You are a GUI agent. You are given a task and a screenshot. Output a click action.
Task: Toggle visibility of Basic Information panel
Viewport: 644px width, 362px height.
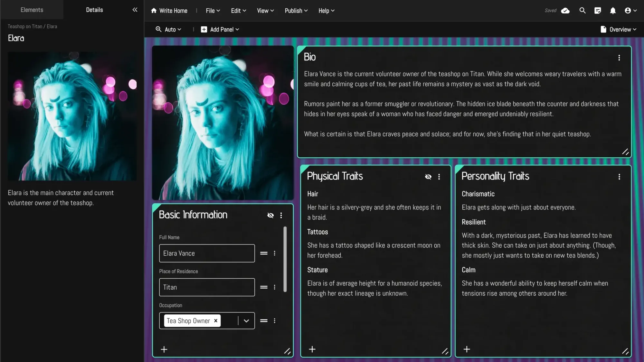click(270, 215)
